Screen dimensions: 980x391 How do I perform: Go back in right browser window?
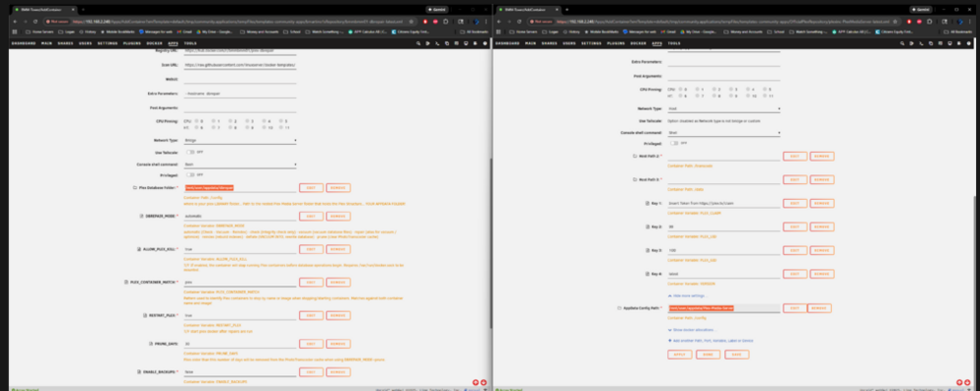pos(499,22)
